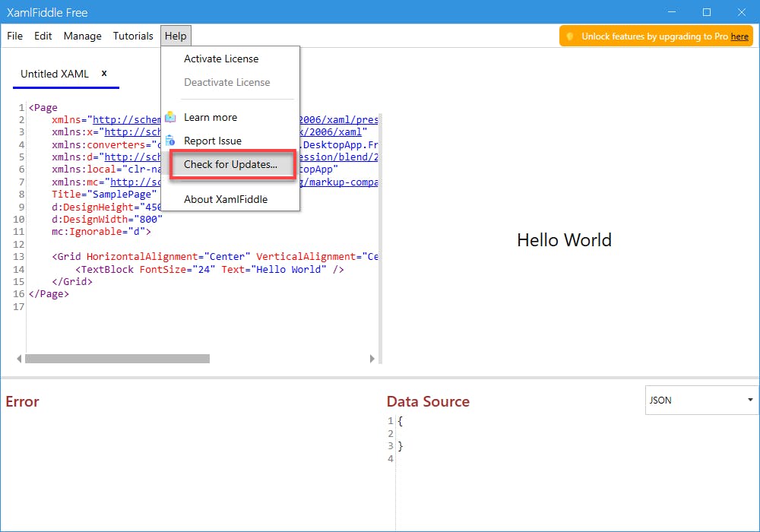The width and height of the screenshot is (760, 532).
Task: Open the File menu
Action: pyautogui.click(x=15, y=36)
